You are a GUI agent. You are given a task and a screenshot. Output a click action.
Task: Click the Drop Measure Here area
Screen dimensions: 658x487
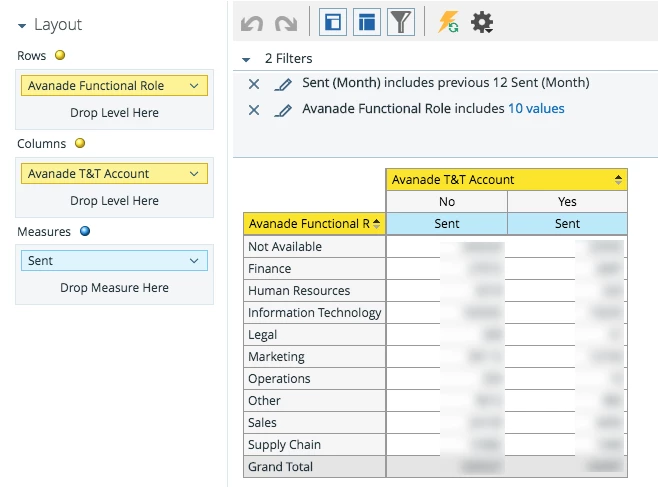point(114,288)
